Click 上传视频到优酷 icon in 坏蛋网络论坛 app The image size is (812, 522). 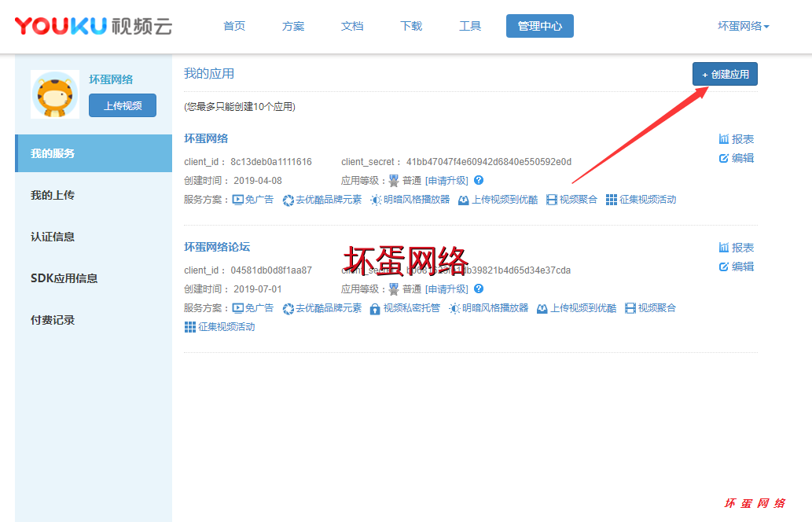[x=542, y=309]
